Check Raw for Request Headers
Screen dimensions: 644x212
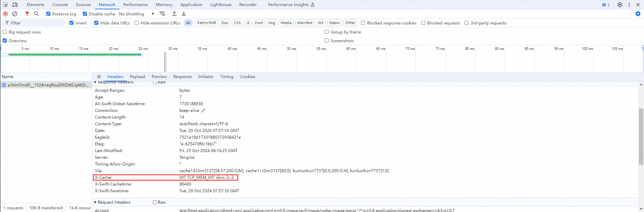tap(155, 202)
